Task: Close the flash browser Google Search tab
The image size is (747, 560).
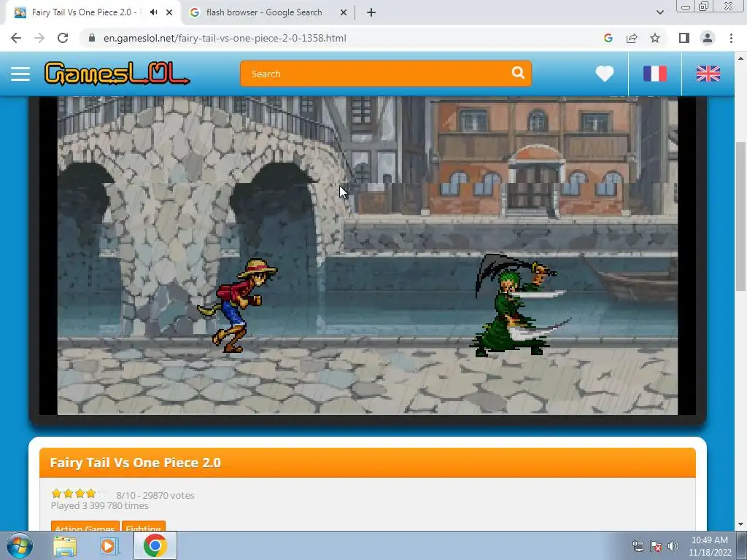Action: [344, 12]
